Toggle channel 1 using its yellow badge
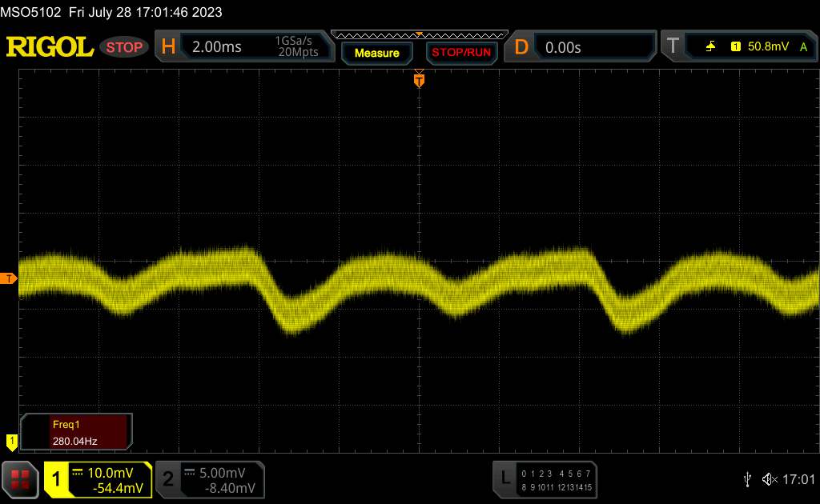820x504 pixels. [x=57, y=478]
